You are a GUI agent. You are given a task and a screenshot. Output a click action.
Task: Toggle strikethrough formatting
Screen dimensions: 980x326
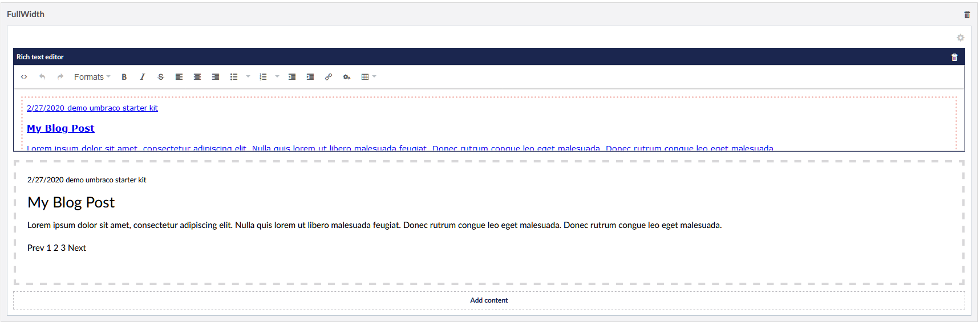coord(161,77)
